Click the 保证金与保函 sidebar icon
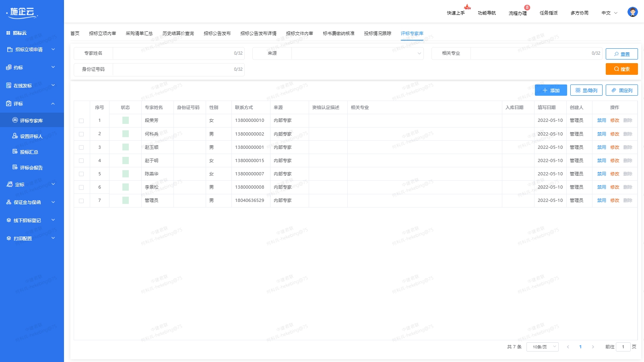Image resolution: width=644 pixels, height=362 pixels. 9,202
